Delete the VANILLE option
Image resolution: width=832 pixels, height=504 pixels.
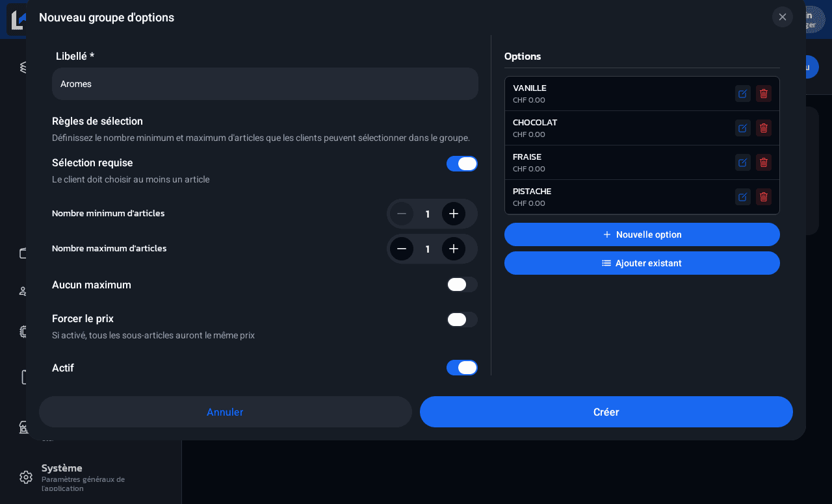[x=764, y=94]
